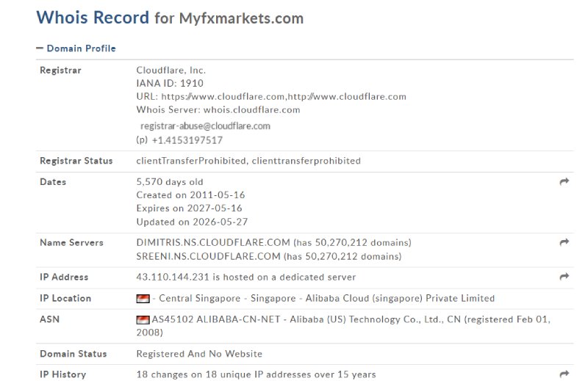Select the 'Whois Record for Myfxmarkets.com' heading
Image resolution: width=588 pixels, height=381 pixels.
point(170,18)
